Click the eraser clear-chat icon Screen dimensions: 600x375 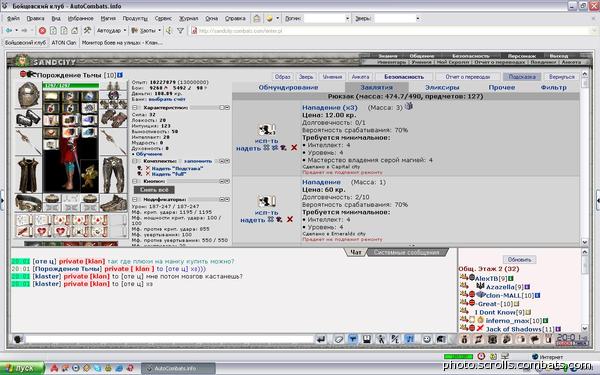coord(338,339)
